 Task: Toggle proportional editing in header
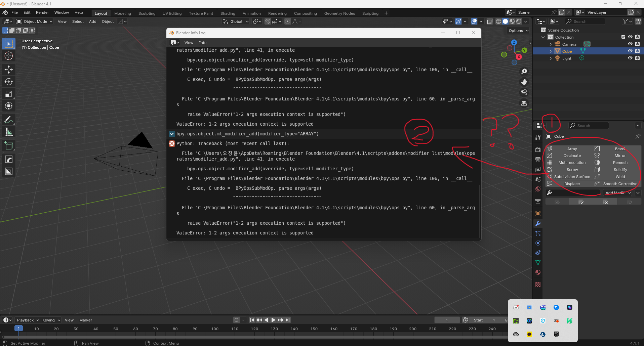click(287, 21)
